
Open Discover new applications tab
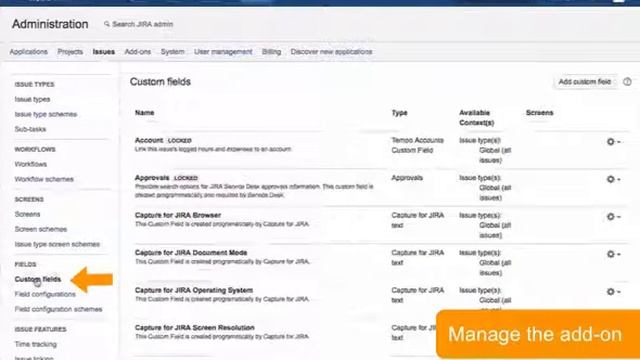click(331, 52)
